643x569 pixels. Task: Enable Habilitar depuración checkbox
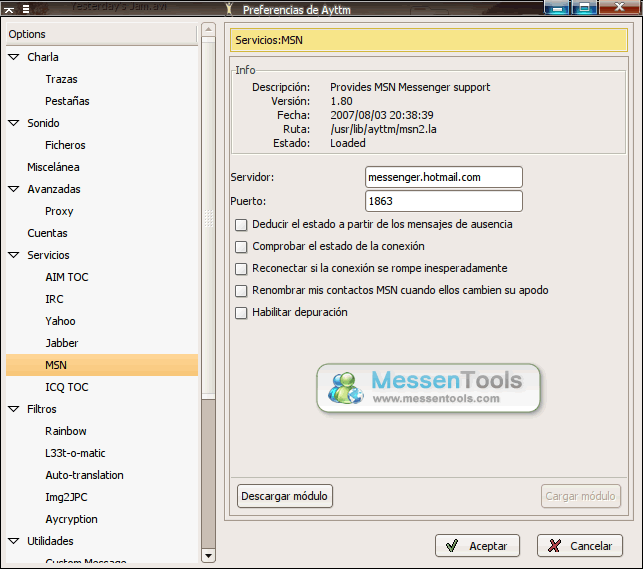coord(241,313)
